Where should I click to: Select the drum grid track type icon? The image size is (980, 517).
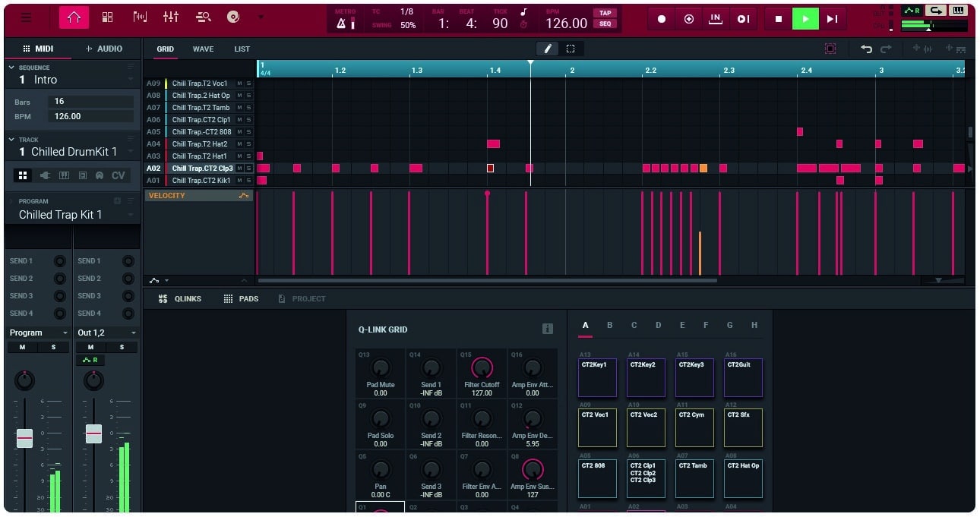click(23, 175)
